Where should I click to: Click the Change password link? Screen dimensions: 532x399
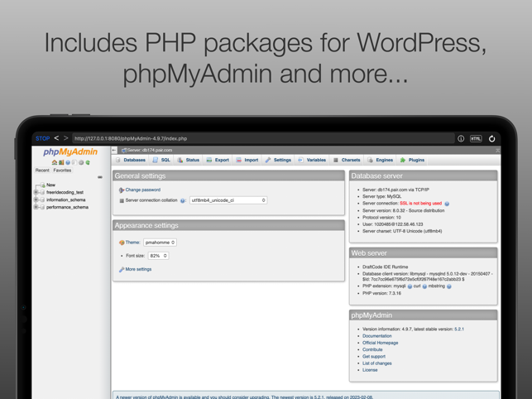point(143,190)
